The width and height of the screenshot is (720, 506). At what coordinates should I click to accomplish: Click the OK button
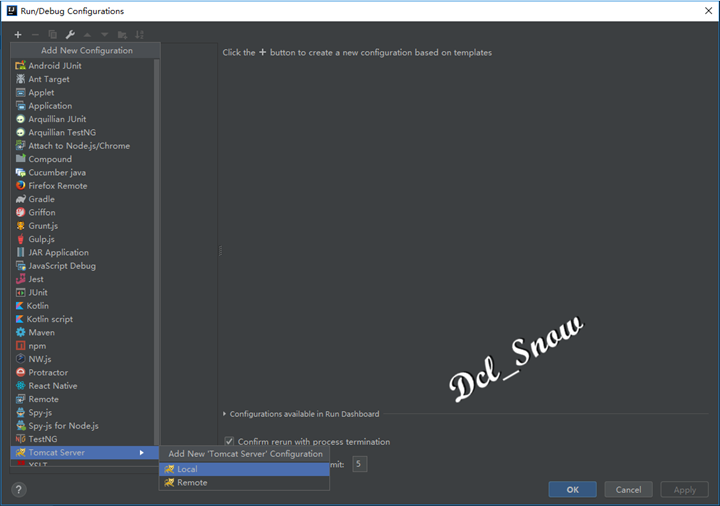pos(573,489)
